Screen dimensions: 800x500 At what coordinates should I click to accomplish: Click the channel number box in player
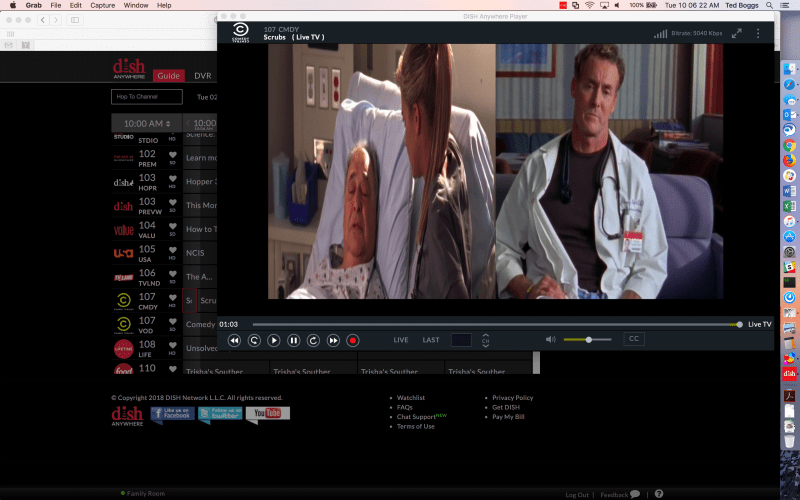point(461,340)
